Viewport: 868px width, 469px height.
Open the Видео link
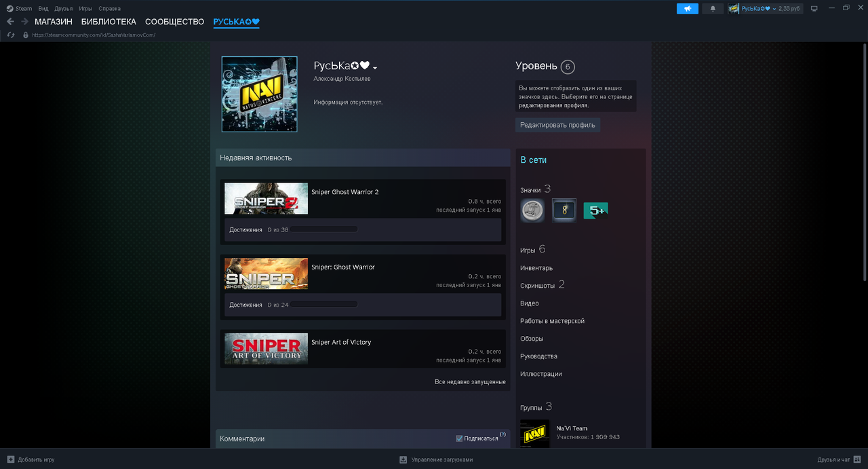click(530, 303)
